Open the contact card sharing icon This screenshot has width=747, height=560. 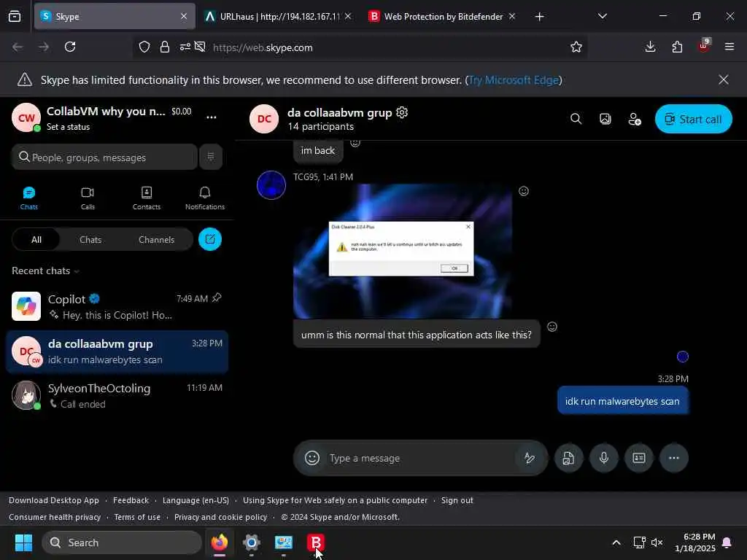point(639,458)
